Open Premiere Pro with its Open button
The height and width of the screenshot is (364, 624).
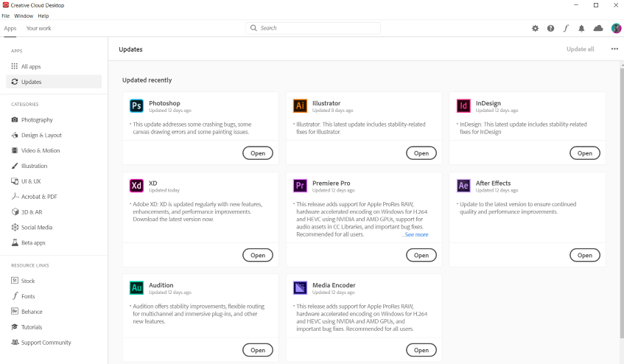coord(421,255)
